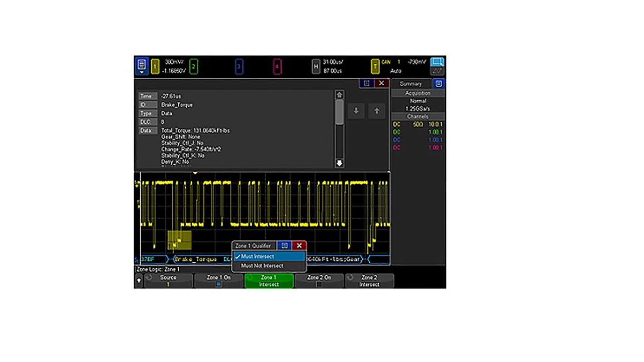Select green channel 2 badge
The height and width of the screenshot is (362, 644).
[x=193, y=67]
